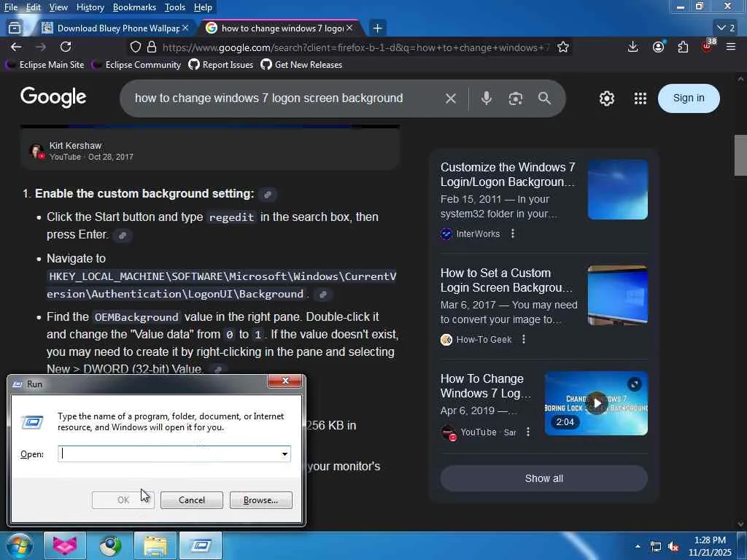Open the Downloads panel
Image resolution: width=747 pixels, height=560 pixels.
tap(632, 47)
